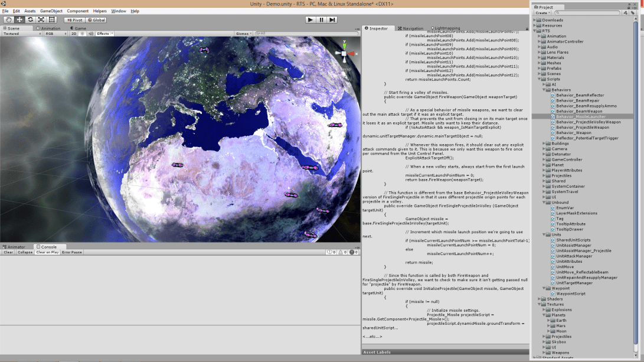Viewport: 644px width, 362px height.
Task: Click the Step frame button
Action: 332,19
